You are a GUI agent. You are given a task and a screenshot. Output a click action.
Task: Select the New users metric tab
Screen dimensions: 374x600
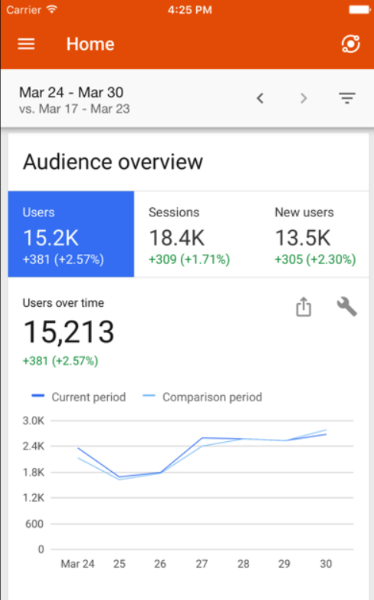click(x=315, y=234)
